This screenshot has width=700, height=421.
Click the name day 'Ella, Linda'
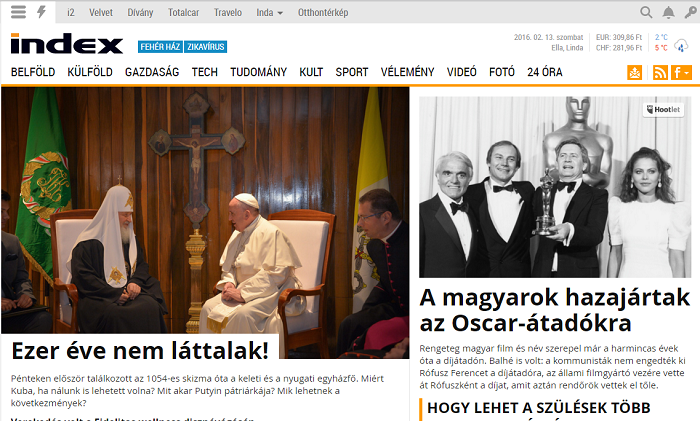567,48
